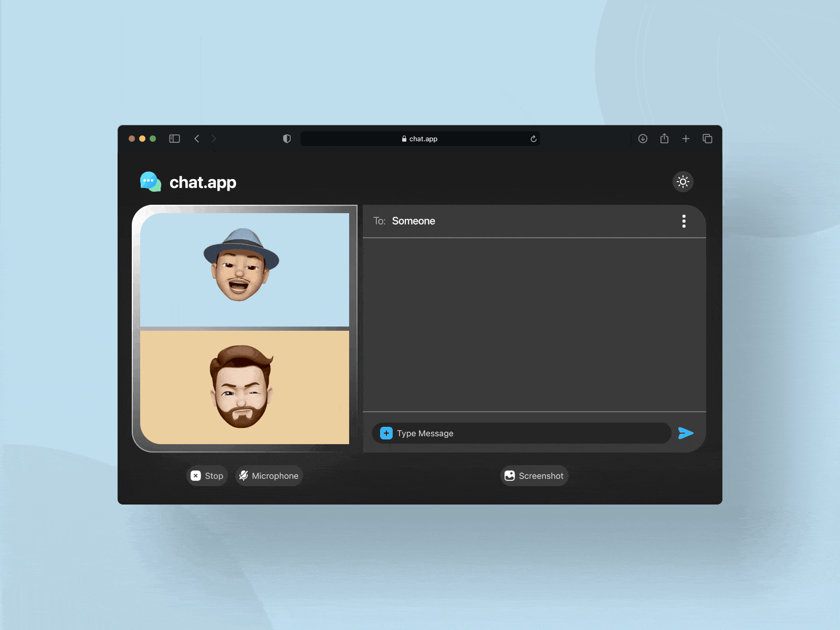
Task: Open the browser downloads icon
Action: click(x=643, y=139)
